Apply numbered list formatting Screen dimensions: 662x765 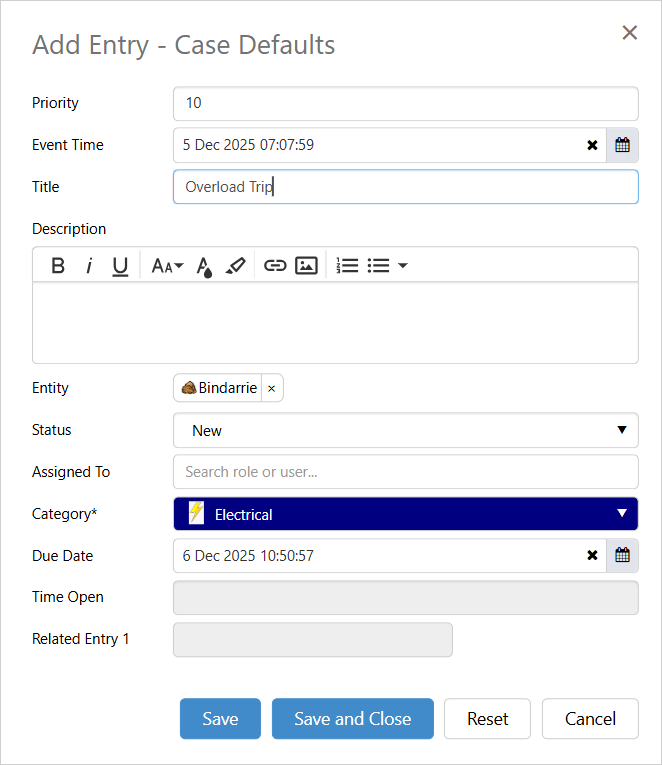tap(347, 265)
